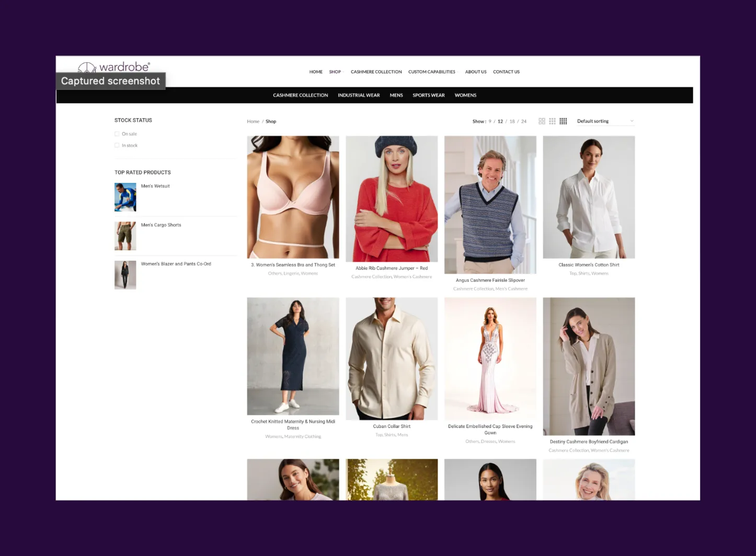This screenshot has width=756, height=556.
Task: Open the Destiny Cashmere Boyfriend Cardigan product
Action: pos(589,442)
